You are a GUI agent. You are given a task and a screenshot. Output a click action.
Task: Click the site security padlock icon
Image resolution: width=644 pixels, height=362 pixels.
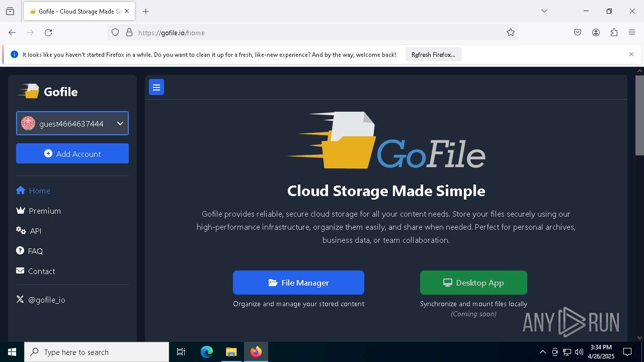129,33
